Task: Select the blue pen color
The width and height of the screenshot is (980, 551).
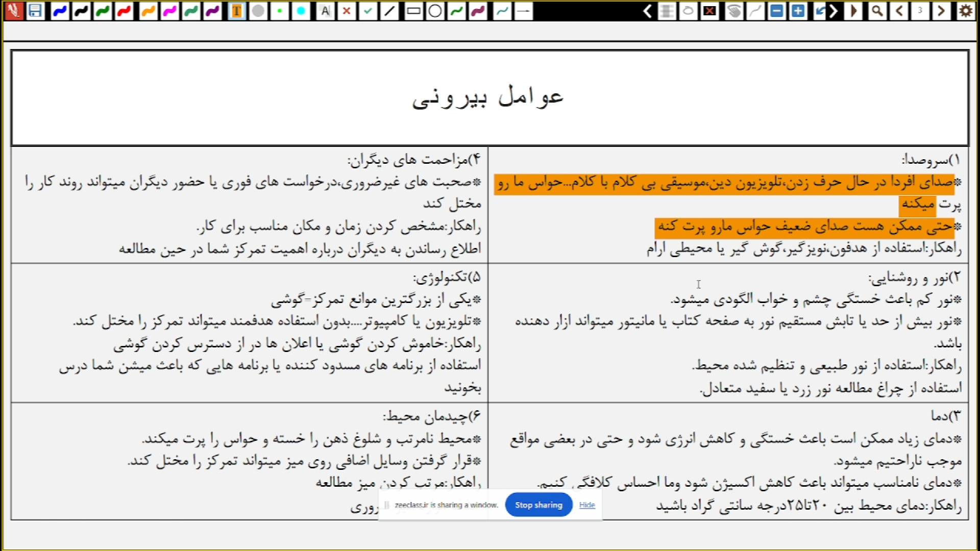Action: coord(60,11)
